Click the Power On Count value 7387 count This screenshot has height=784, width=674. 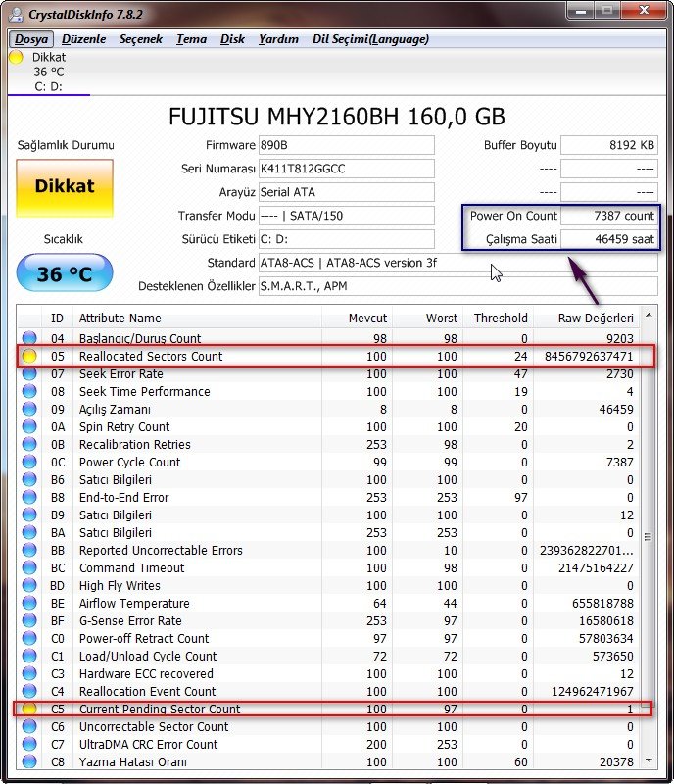click(608, 216)
